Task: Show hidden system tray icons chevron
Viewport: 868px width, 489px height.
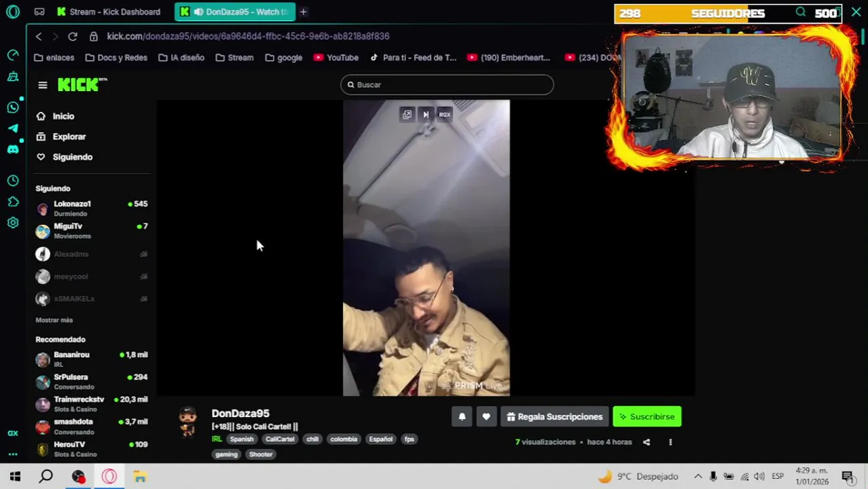Action: (698, 477)
